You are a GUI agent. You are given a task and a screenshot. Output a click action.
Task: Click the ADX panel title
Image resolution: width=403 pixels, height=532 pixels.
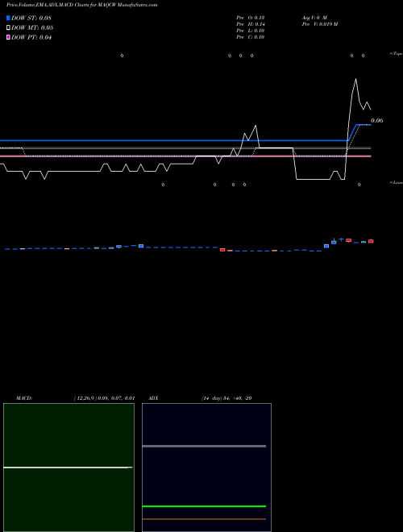coord(153,398)
